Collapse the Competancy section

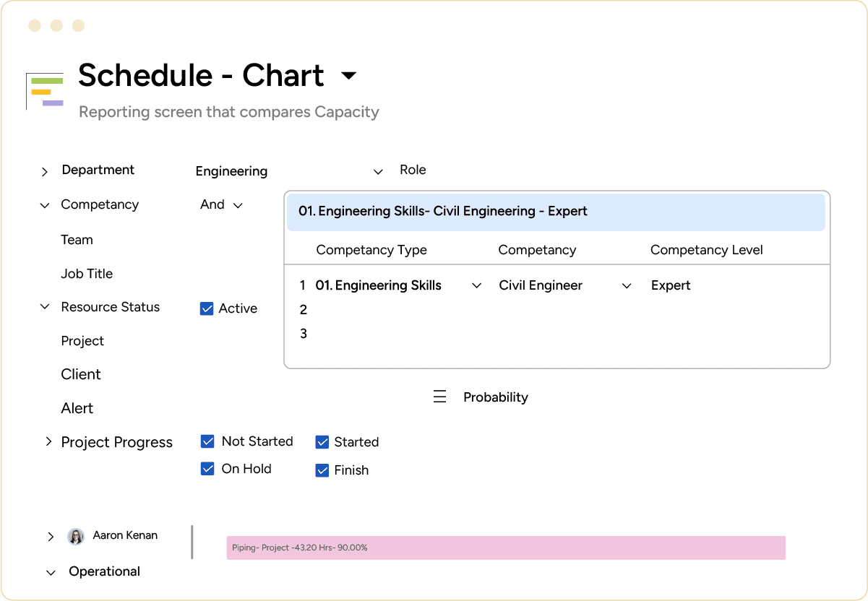44,205
